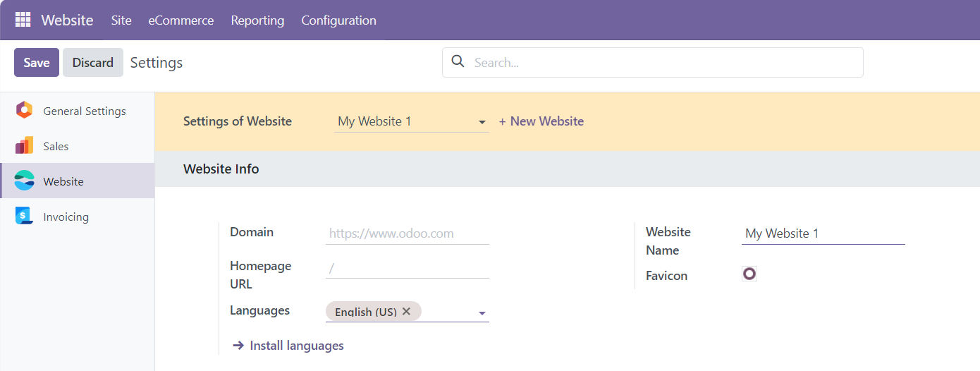Click the + New Website link
Viewport: 980px width, 371px height.
(x=541, y=121)
